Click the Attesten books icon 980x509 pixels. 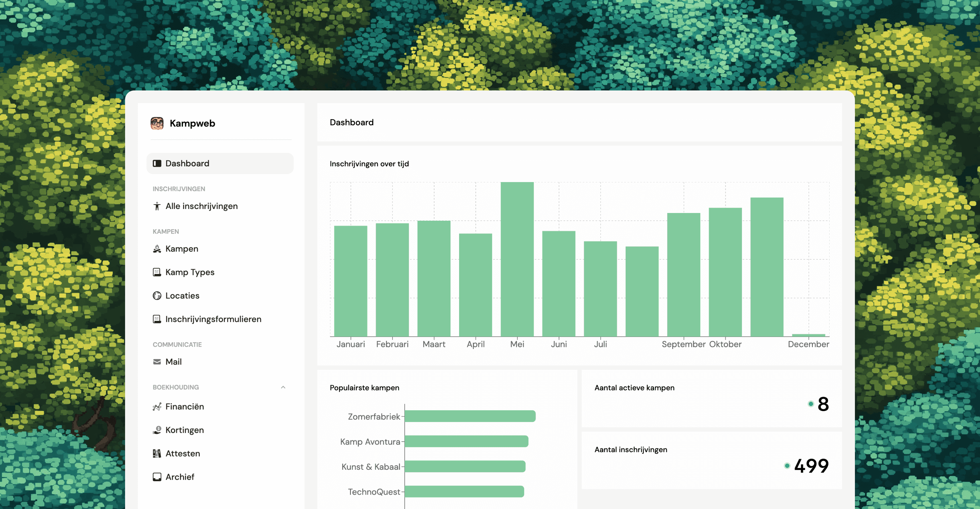point(157,453)
